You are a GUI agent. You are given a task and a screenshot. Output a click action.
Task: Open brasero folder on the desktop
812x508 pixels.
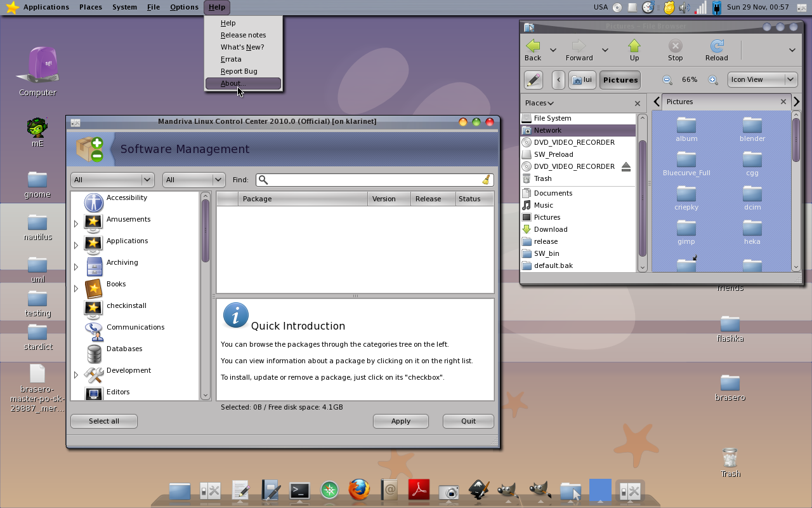click(x=730, y=387)
